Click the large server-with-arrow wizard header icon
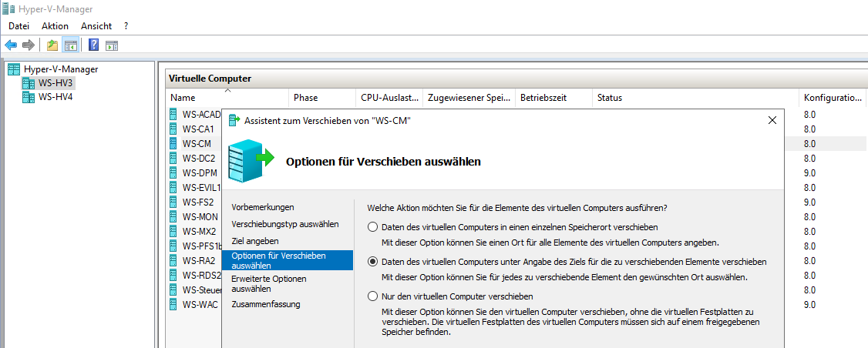Viewport: 868px width, 348px height. point(251,160)
